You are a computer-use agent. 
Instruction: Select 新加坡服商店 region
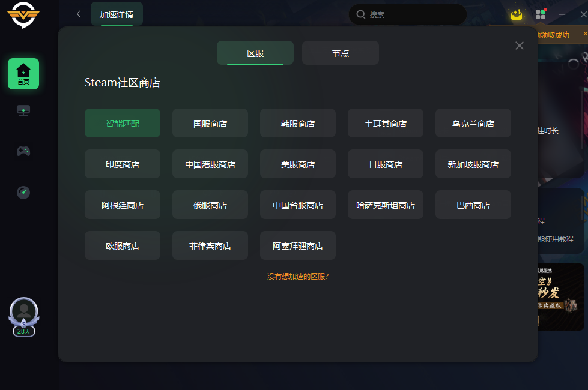pos(473,164)
